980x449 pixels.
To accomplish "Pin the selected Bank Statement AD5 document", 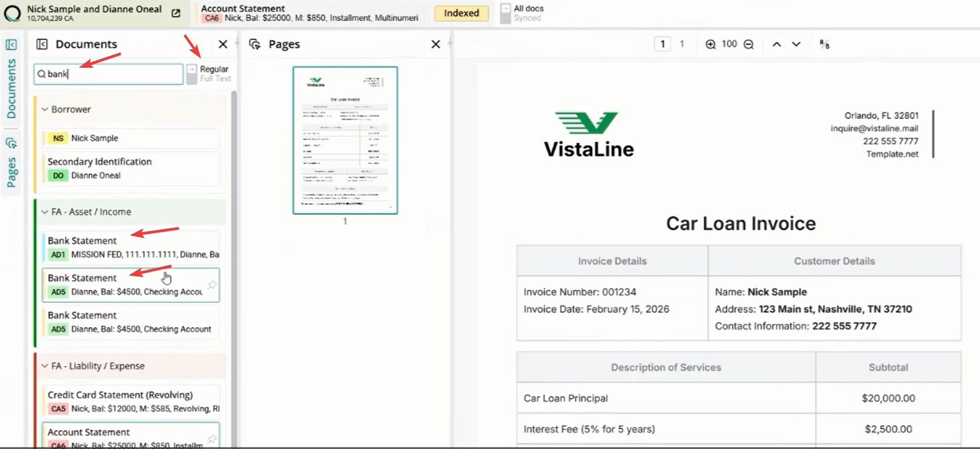I will click(x=212, y=285).
